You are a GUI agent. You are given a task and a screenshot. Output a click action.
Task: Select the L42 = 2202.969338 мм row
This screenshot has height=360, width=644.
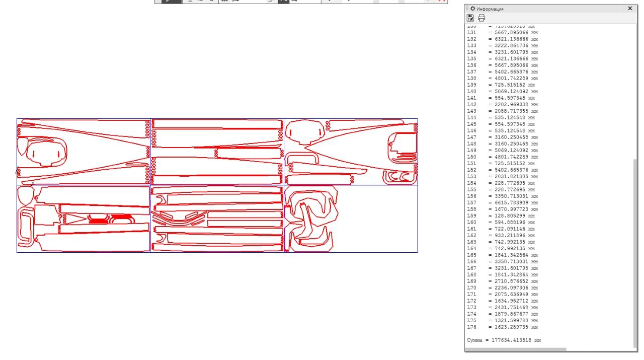coord(502,104)
